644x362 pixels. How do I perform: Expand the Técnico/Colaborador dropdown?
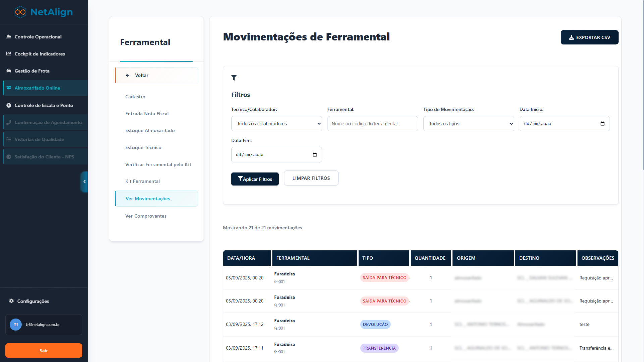click(276, 124)
